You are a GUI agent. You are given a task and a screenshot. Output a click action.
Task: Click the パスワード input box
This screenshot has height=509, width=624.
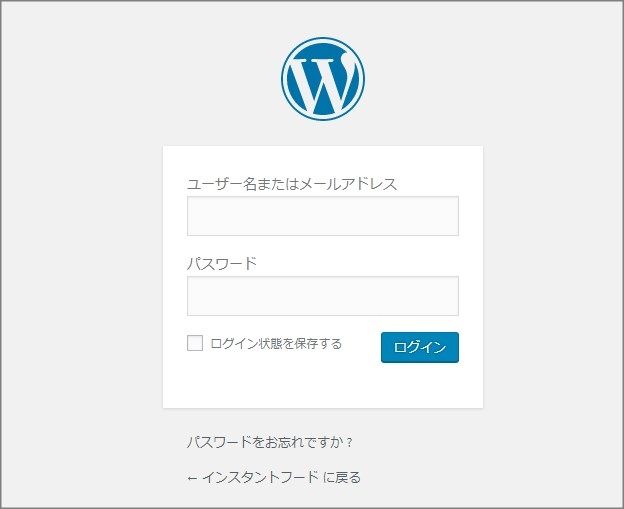click(323, 296)
